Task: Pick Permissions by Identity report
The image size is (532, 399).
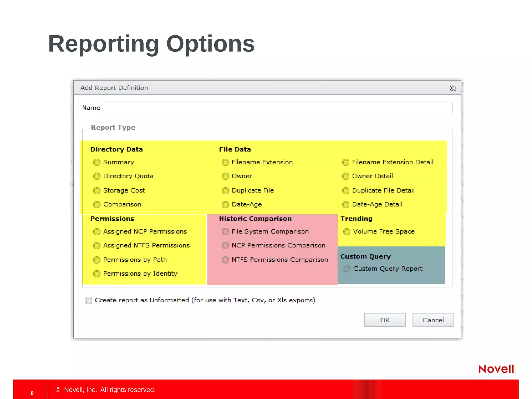Action: tap(97, 274)
